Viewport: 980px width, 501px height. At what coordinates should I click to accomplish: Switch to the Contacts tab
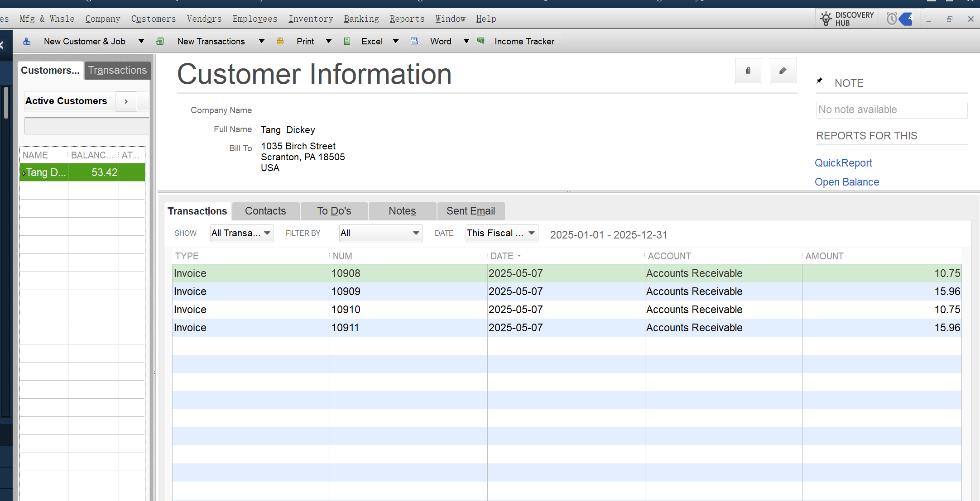(265, 211)
